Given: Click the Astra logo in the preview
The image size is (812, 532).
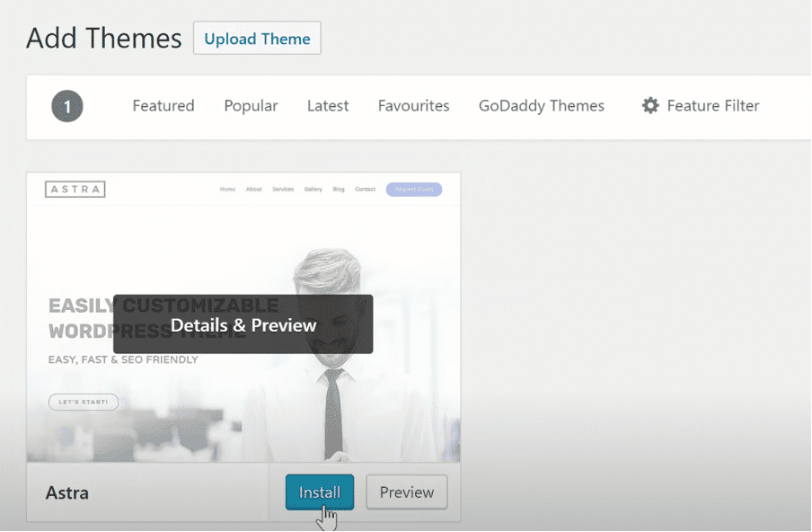Looking at the screenshot, I should point(75,189).
